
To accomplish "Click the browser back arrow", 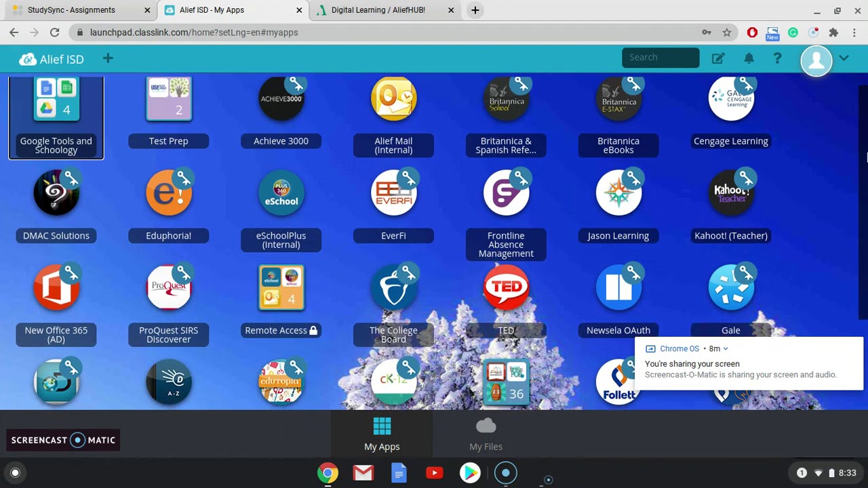I will point(14,32).
